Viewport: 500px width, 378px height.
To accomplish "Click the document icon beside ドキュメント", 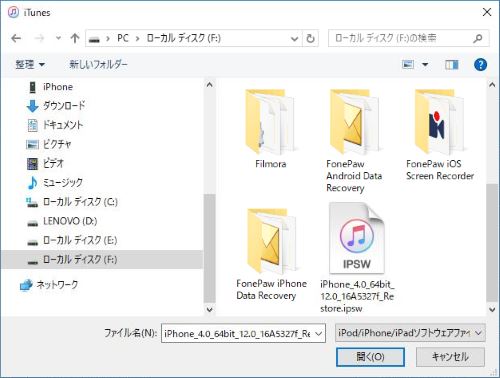I will point(32,125).
